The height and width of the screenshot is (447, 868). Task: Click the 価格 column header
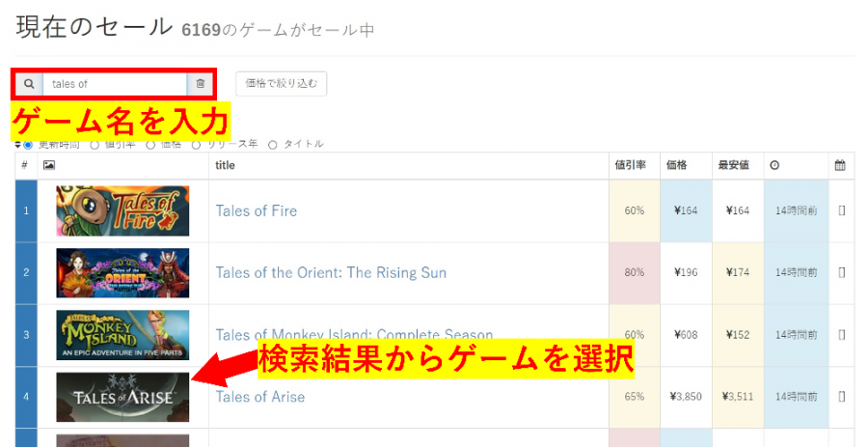[676, 165]
